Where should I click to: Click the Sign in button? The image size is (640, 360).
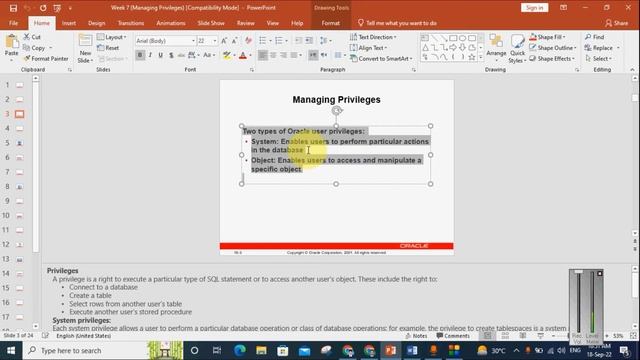coord(534,8)
